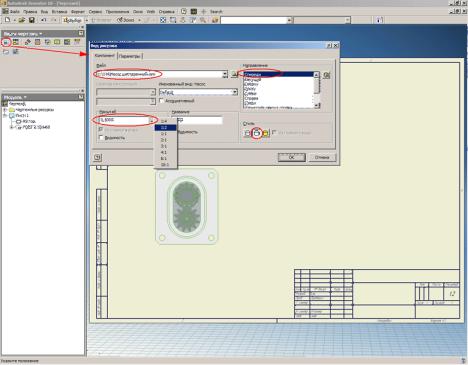Click the Zoom Window toolbar icon

173,20
